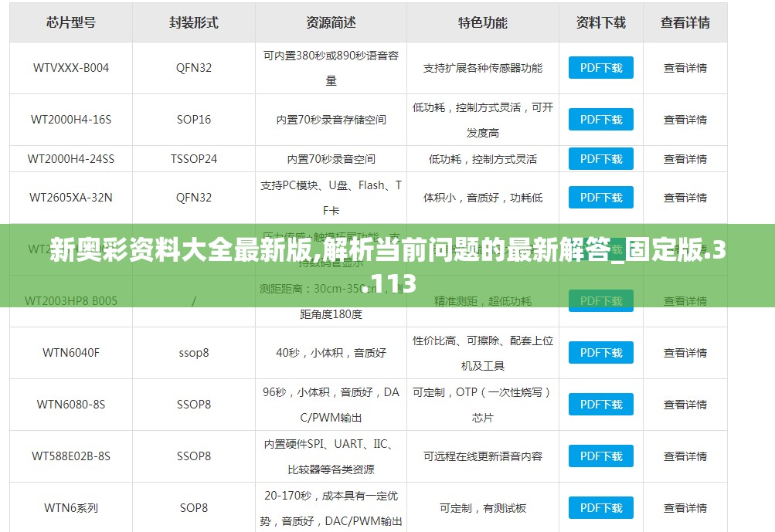This screenshot has height=532, width=775.
Task: Download the PDF for WTN6040F
Action: pyautogui.click(x=600, y=353)
